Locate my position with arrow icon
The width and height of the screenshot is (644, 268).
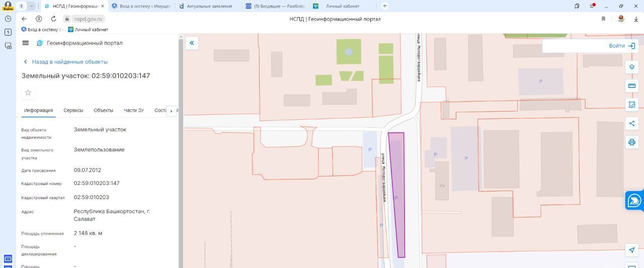(632, 250)
